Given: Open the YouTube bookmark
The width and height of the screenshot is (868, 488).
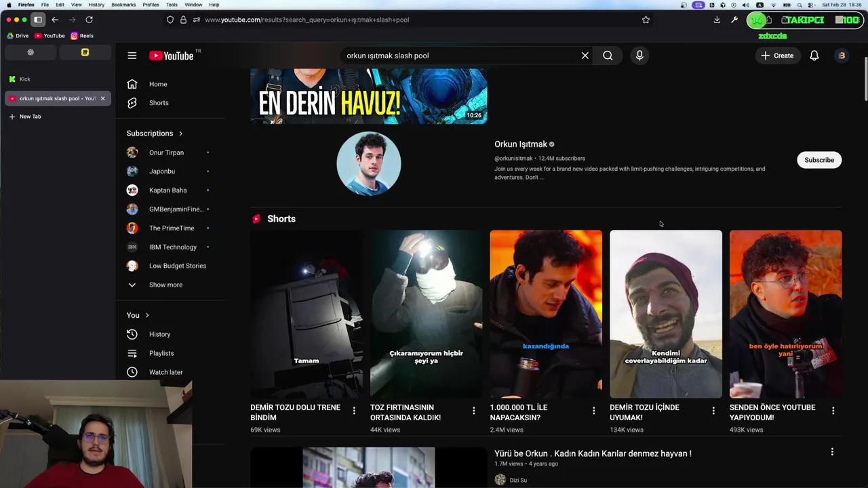Looking at the screenshot, I should 50,36.
